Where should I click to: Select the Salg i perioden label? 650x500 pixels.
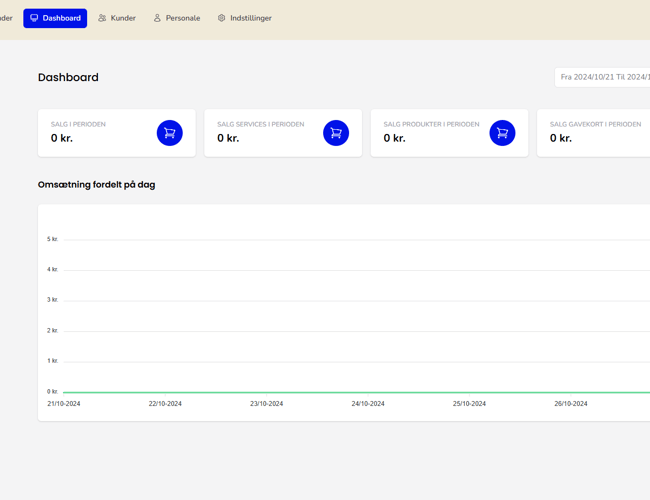pos(78,124)
